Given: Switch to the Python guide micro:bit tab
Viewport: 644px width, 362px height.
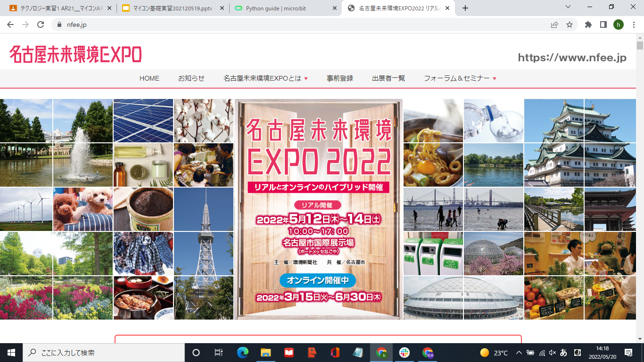Looking at the screenshot, I should point(286,8).
